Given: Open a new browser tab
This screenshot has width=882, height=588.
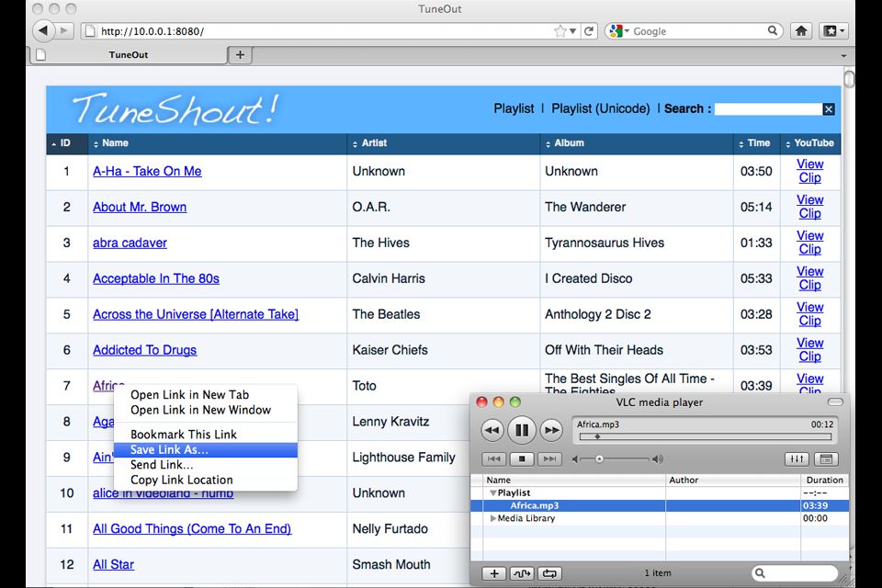Looking at the screenshot, I should (x=240, y=54).
